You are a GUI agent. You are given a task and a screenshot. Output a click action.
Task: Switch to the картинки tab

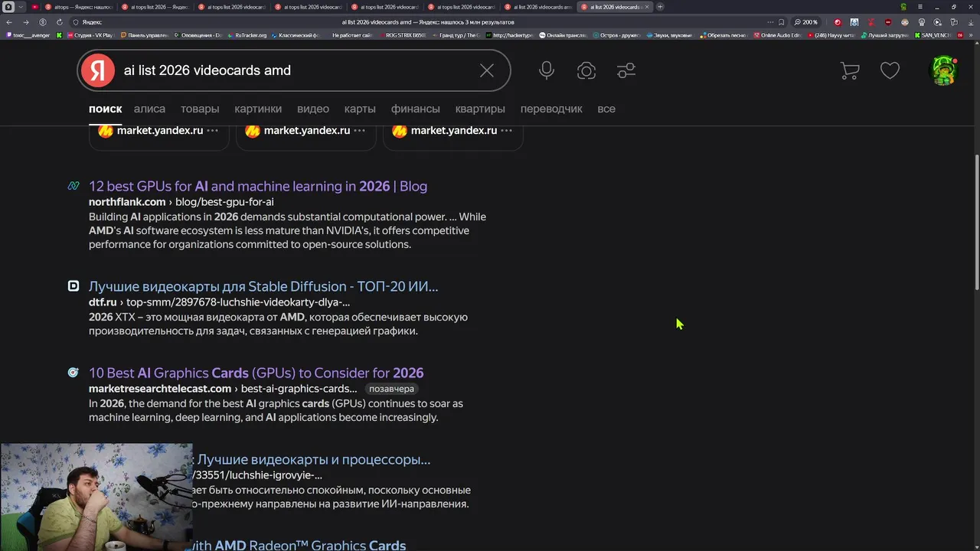[258, 109]
